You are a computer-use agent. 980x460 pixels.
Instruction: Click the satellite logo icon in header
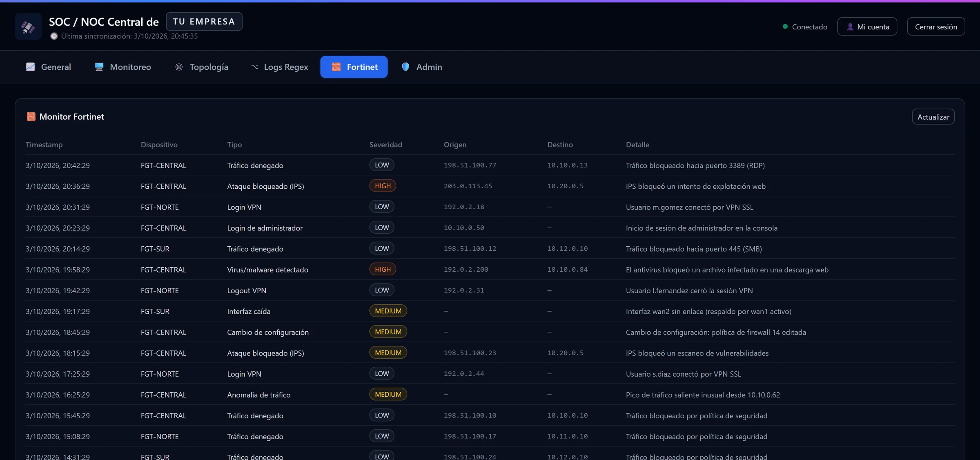click(28, 27)
